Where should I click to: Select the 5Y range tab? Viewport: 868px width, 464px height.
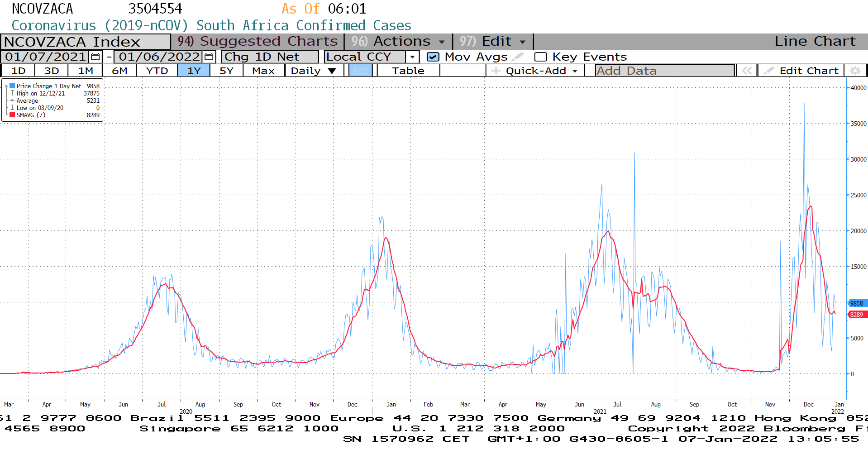[226, 71]
